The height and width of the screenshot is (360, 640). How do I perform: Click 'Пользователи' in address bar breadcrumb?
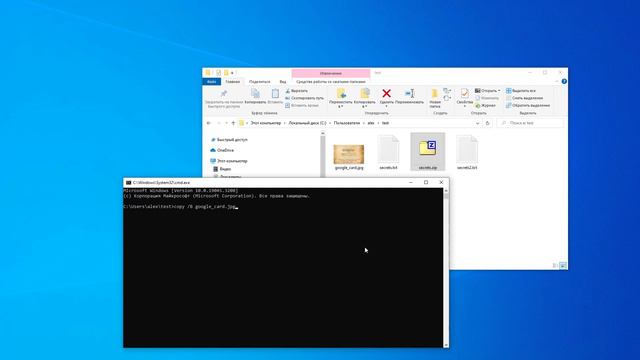coord(347,123)
